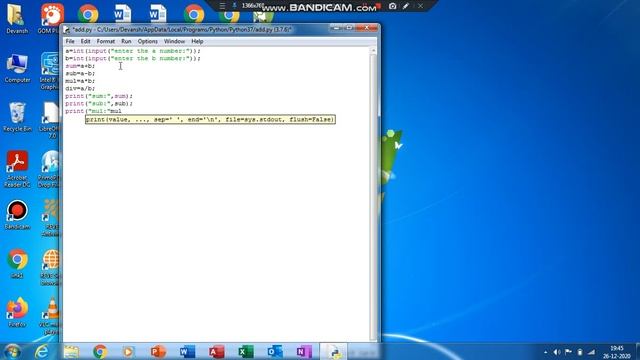Open the Options menu in IDLE
This screenshot has height=360, width=640.
147,41
